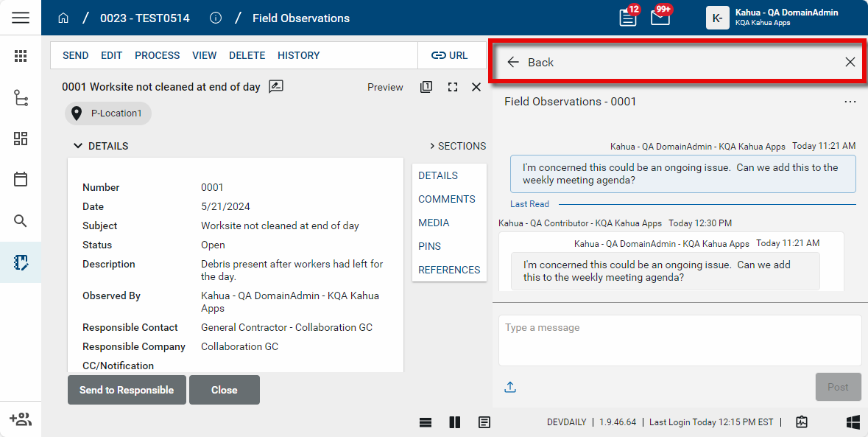Open the hamburger navigation menu

[x=21, y=18]
